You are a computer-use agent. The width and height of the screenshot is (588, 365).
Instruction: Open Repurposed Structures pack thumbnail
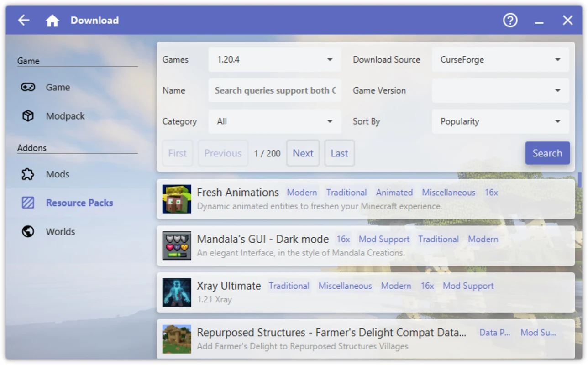177,339
